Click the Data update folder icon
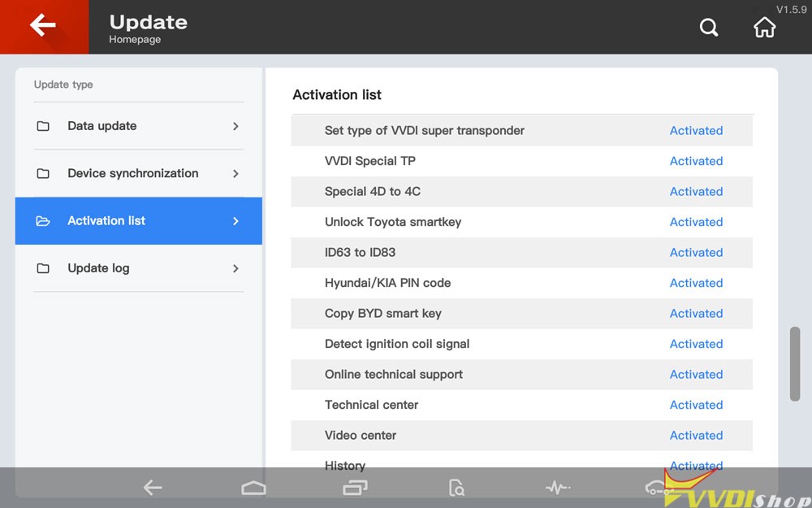Viewport: 812px width, 508px height. [43, 126]
